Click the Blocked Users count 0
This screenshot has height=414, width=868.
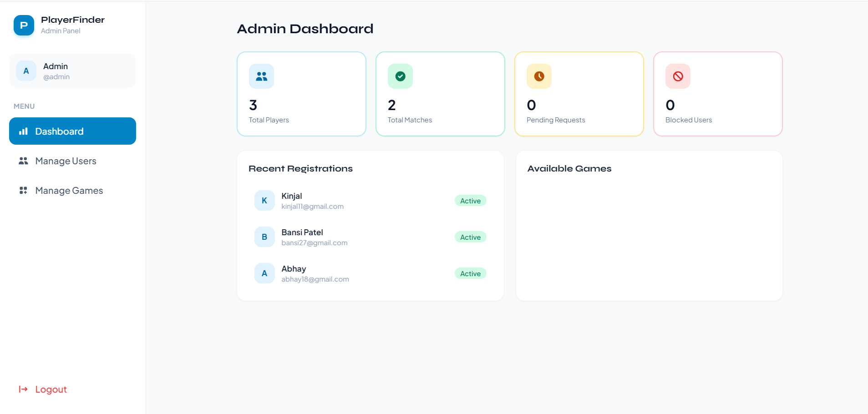tap(670, 105)
